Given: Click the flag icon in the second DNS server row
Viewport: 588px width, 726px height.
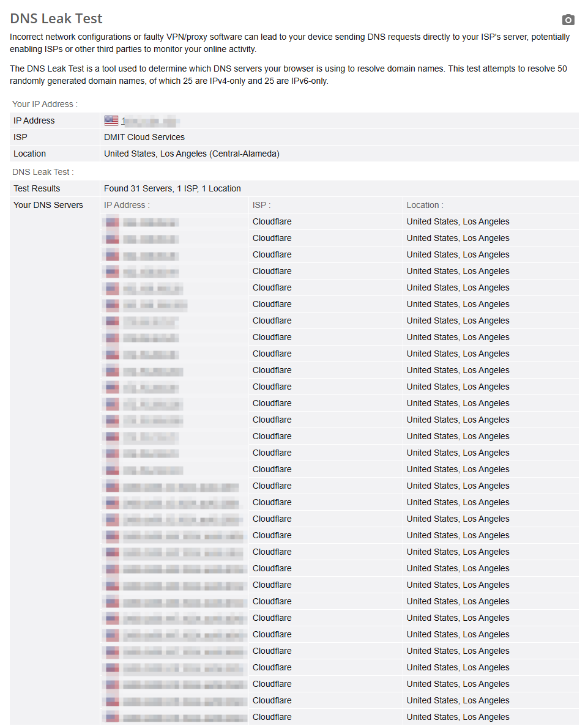Looking at the screenshot, I should tap(111, 238).
